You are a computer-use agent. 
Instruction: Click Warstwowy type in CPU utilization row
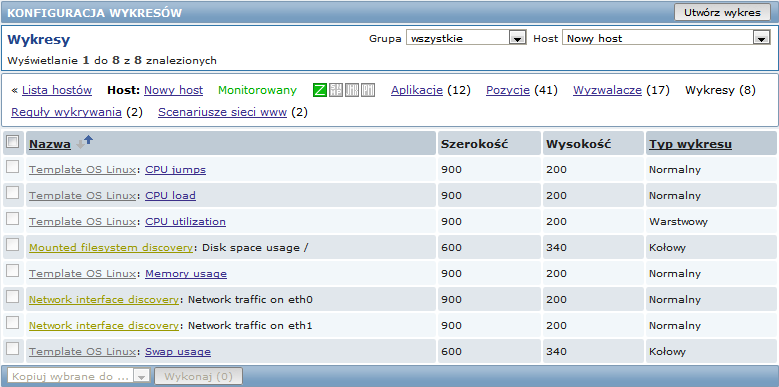[x=678, y=222]
